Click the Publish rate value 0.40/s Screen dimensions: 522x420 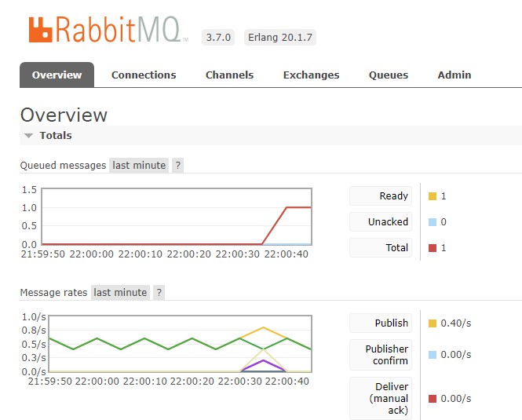pos(456,323)
